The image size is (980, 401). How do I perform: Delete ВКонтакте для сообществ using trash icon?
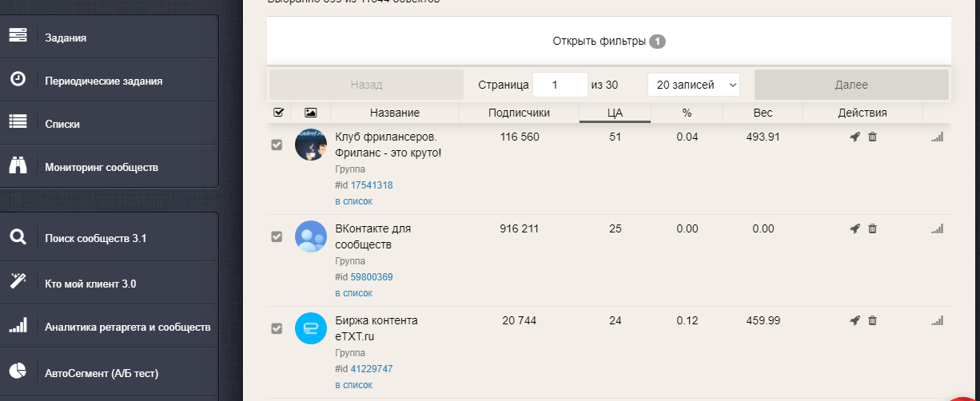click(872, 229)
